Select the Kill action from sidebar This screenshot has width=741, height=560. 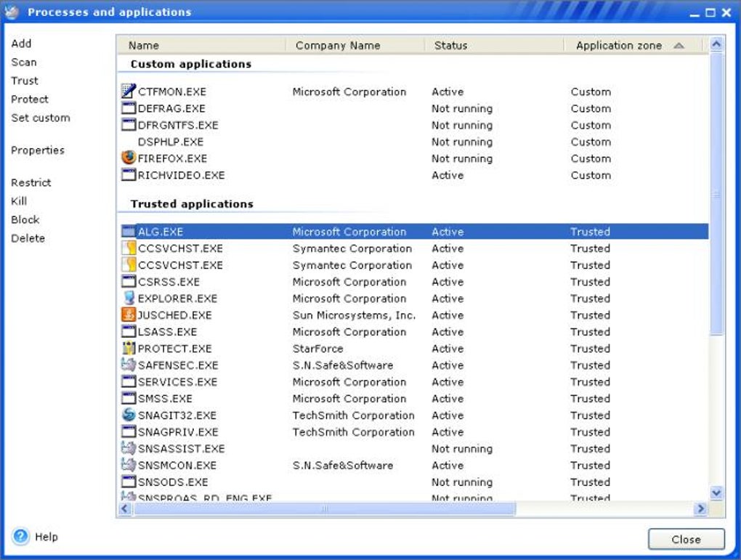point(19,201)
